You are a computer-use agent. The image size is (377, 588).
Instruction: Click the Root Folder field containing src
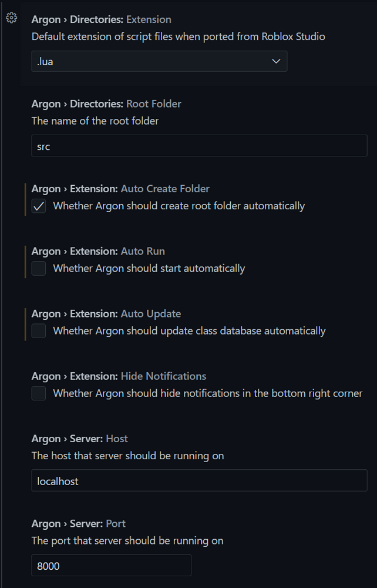(199, 146)
